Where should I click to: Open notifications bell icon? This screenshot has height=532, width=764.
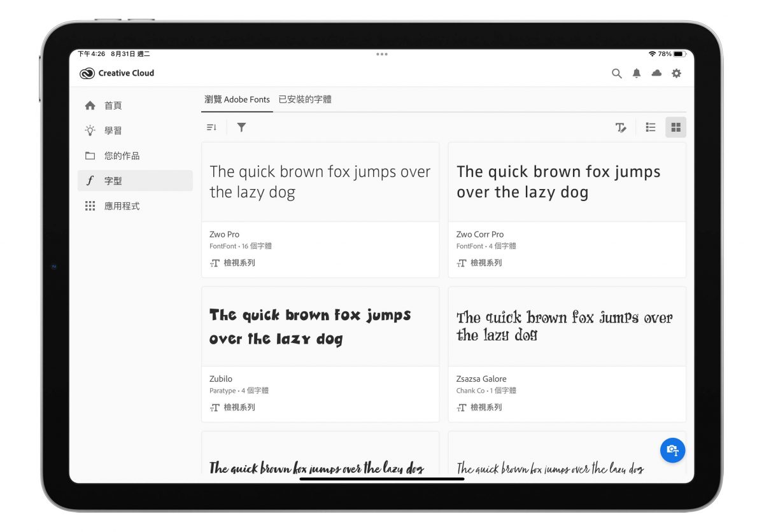637,73
